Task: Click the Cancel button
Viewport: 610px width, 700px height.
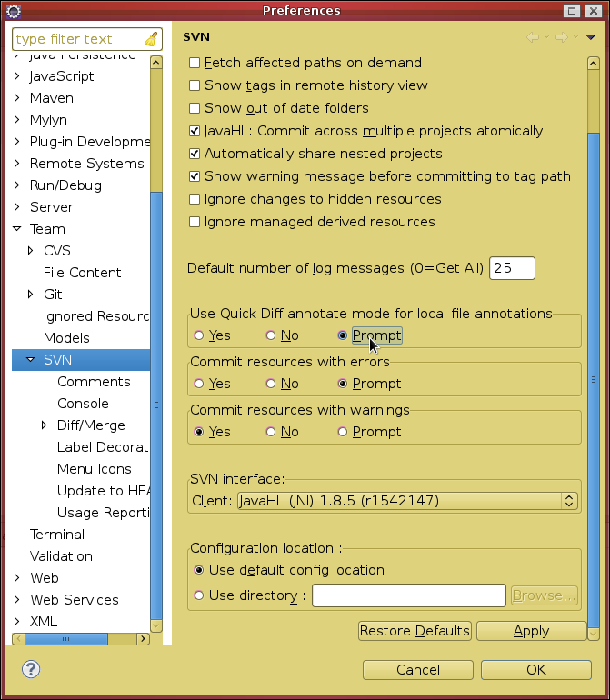Action: 418,670
